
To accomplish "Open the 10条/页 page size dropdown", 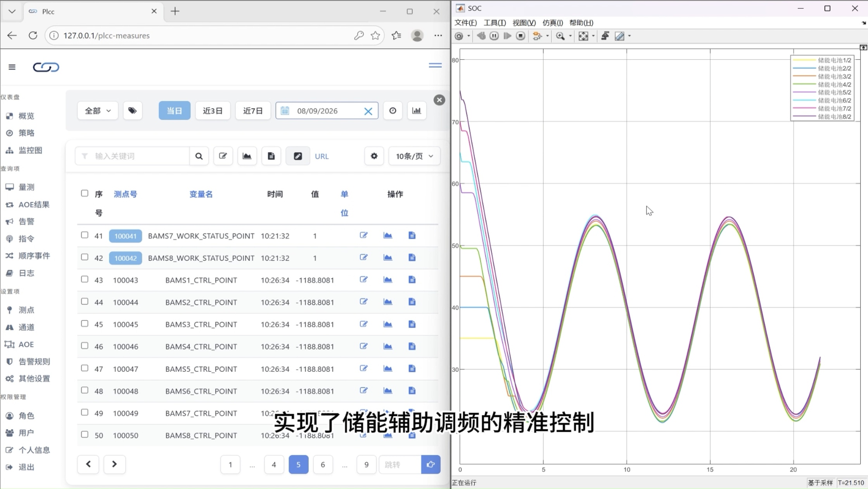I will (x=414, y=156).
